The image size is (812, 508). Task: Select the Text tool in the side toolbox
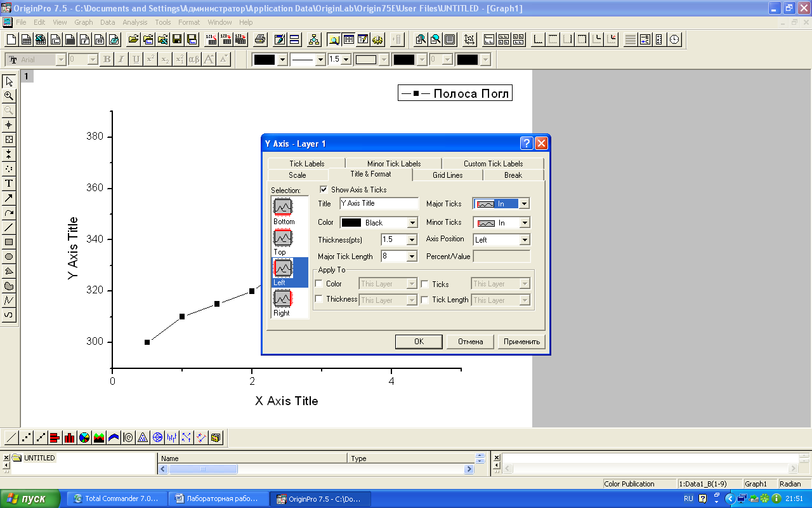pos(9,184)
